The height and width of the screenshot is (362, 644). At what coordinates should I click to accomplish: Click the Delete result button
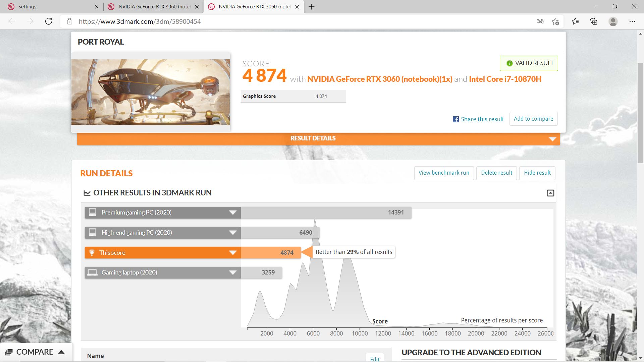[496, 173]
